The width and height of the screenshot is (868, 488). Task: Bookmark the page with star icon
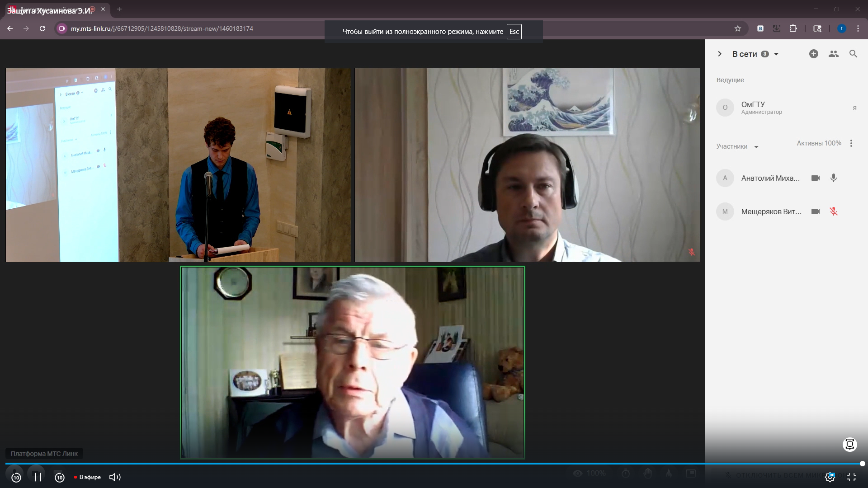coord(738,28)
